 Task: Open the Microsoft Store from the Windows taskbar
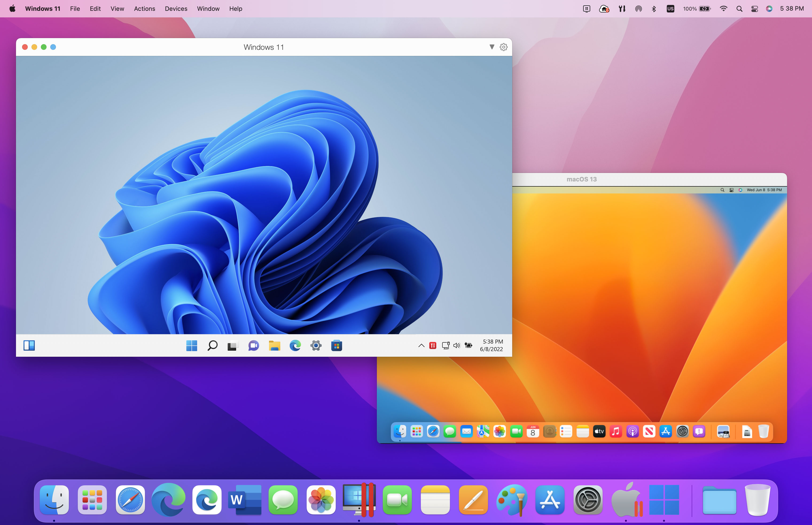tap(336, 345)
